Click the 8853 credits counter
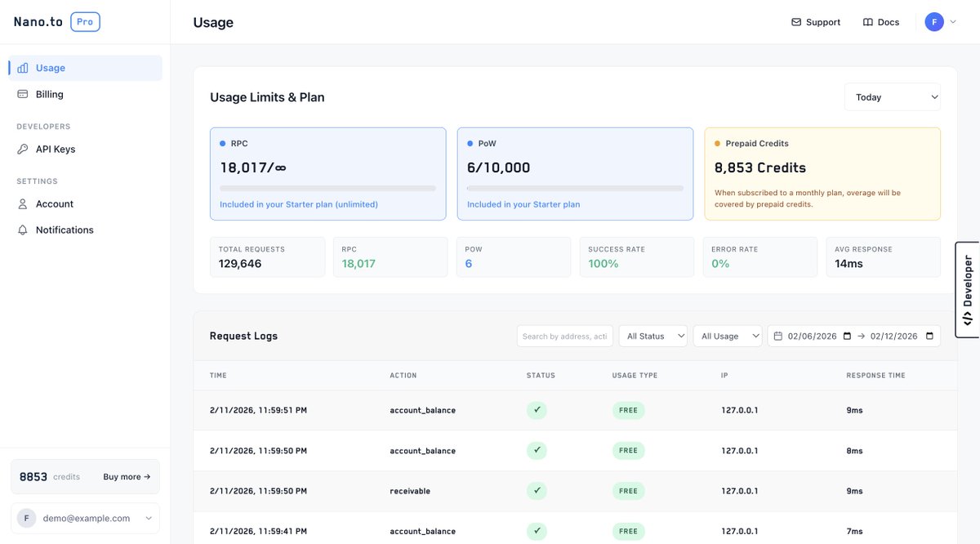Image resolution: width=980 pixels, height=544 pixels. click(x=50, y=476)
